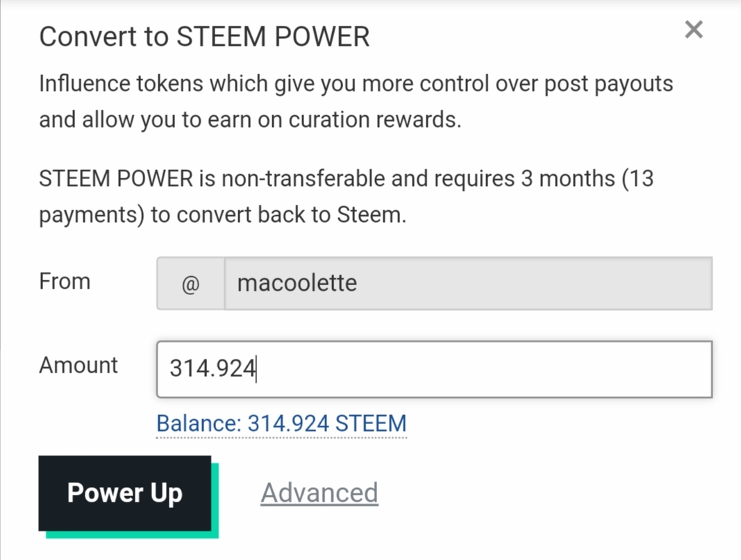Click the 'convert back to Steem' line

(222, 215)
